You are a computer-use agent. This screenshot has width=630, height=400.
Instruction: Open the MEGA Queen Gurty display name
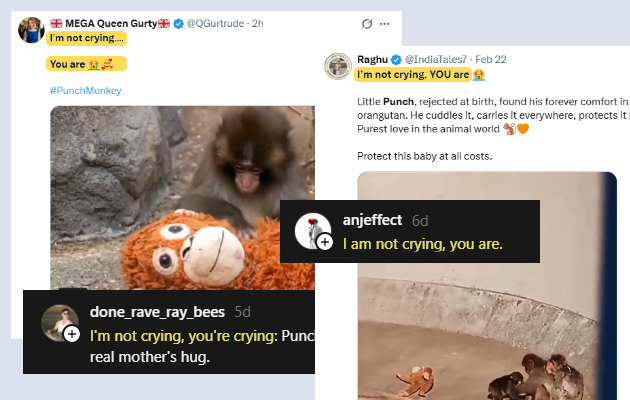[x=107, y=23]
